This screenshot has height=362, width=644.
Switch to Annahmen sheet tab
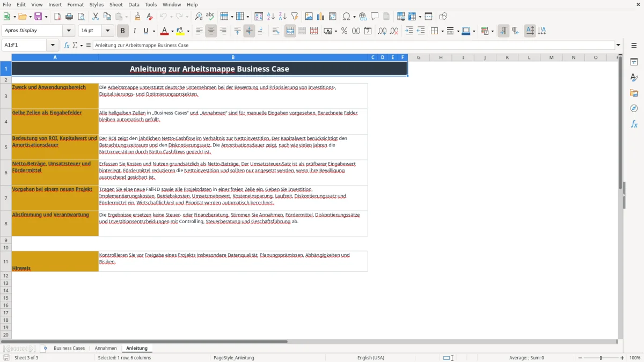106,348
